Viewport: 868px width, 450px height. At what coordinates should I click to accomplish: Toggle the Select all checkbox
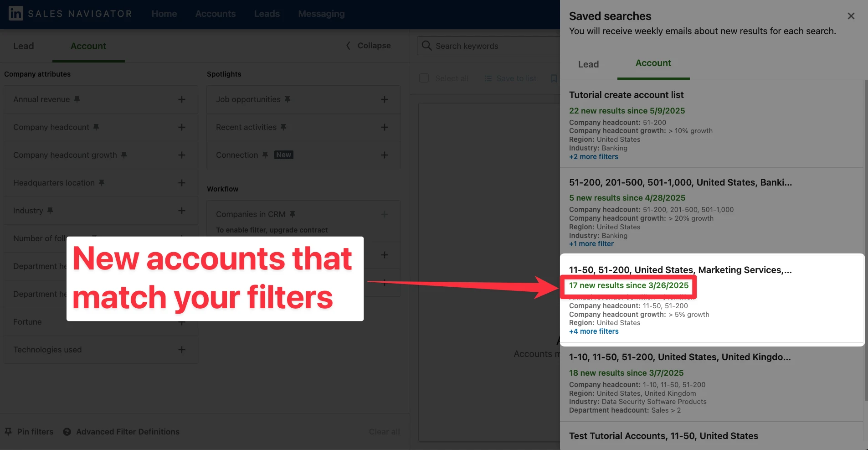tap(424, 78)
